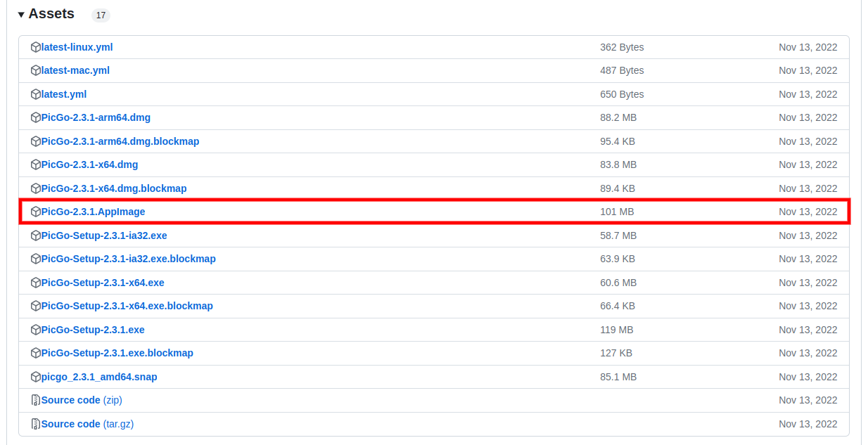Collapse the Assets section triangle
Screen dimensions: 868x445
21,15
